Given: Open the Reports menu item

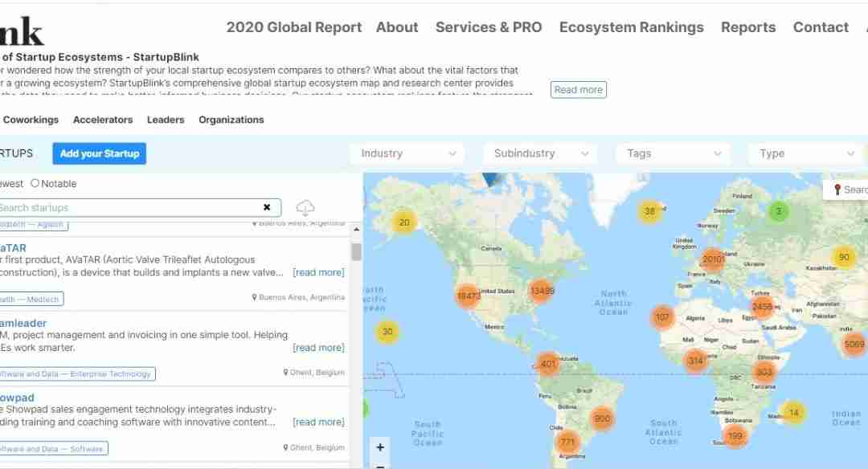Looking at the screenshot, I should (x=748, y=27).
